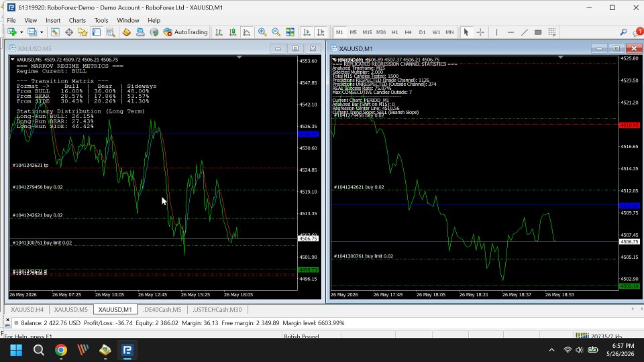
Task: Zoom in on the chart
Action: point(262,32)
